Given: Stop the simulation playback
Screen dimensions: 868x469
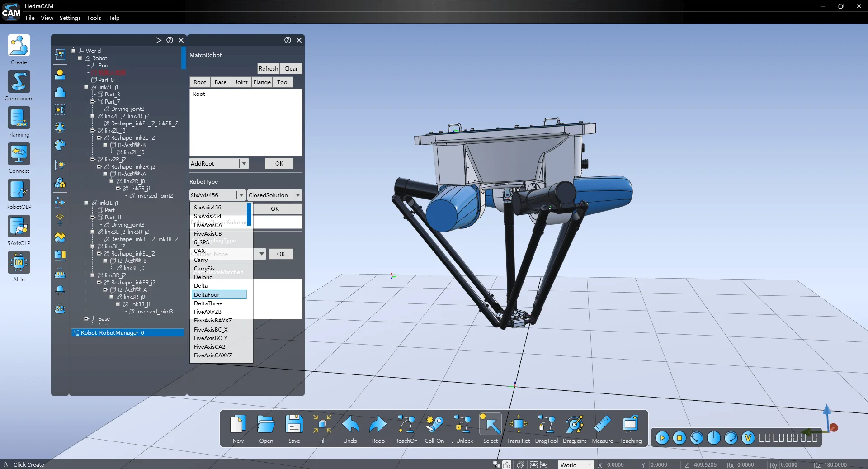Looking at the screenshot, I should (x=679, y=438).
